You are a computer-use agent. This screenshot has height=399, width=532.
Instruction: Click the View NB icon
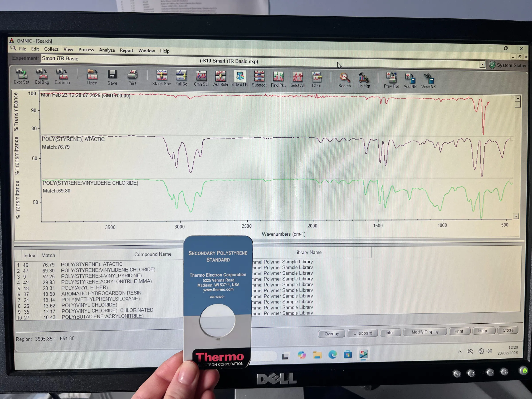pyautogui.click(x=428, y=81)
